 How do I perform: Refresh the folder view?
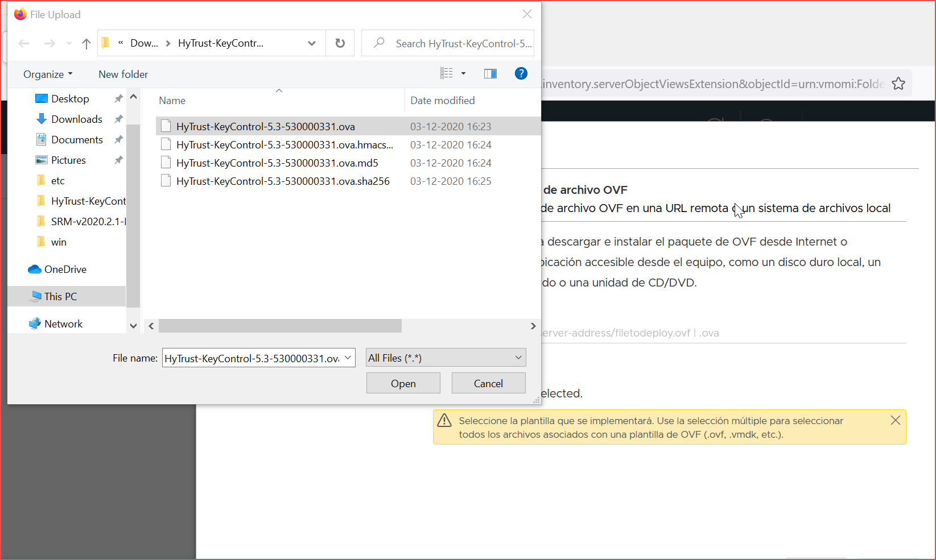[340, 43]
